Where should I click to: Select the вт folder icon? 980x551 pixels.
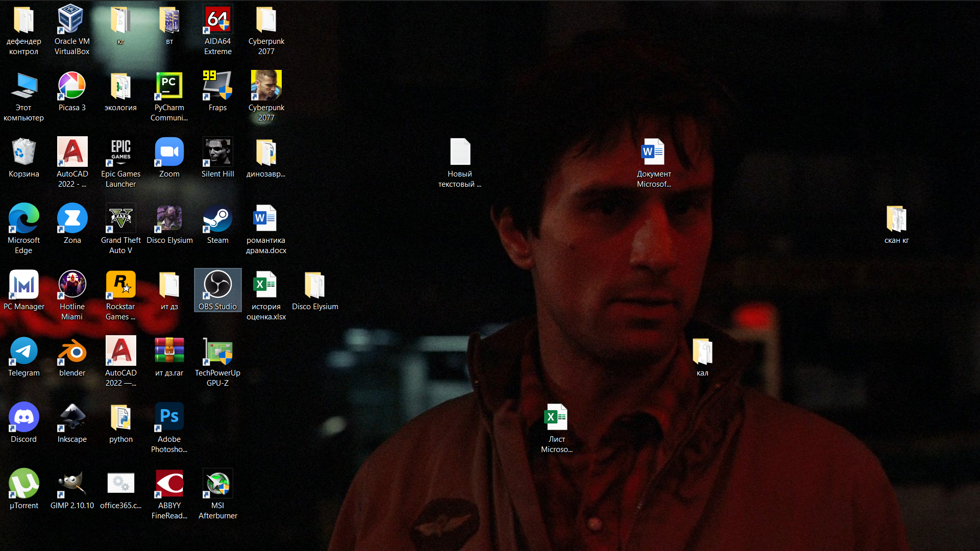169,24
